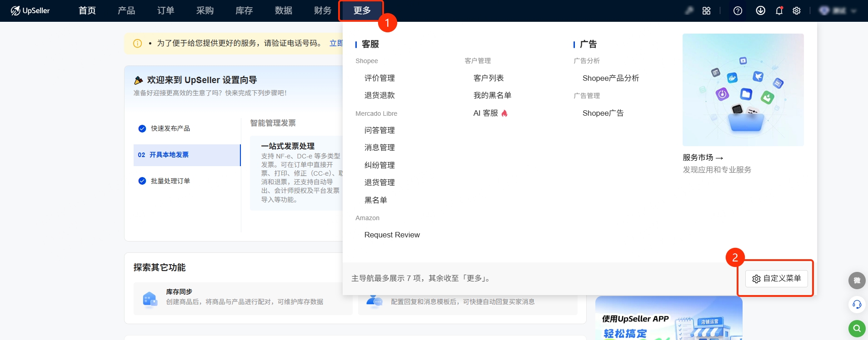Open the settings gear in top bar
Screen dimensions: 868x340
[x=797, y=10]
